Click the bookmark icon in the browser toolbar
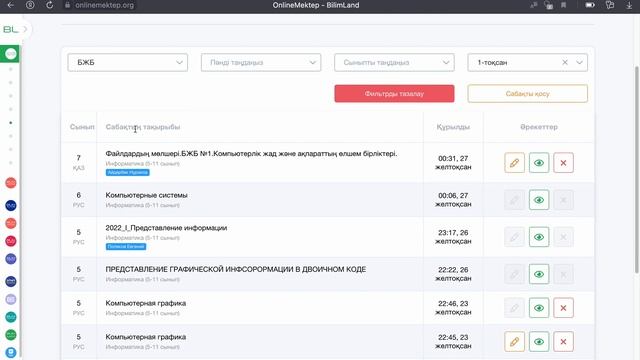640x360 pixels. (x=563, y=5)
